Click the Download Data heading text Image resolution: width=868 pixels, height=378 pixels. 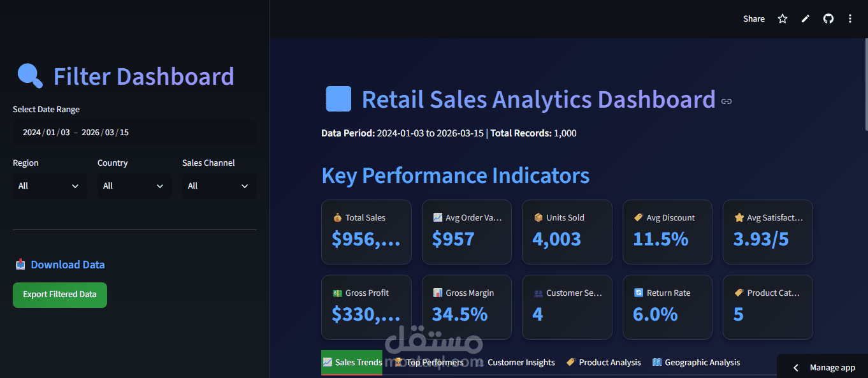pyautogui.click(x=68, y=265)
